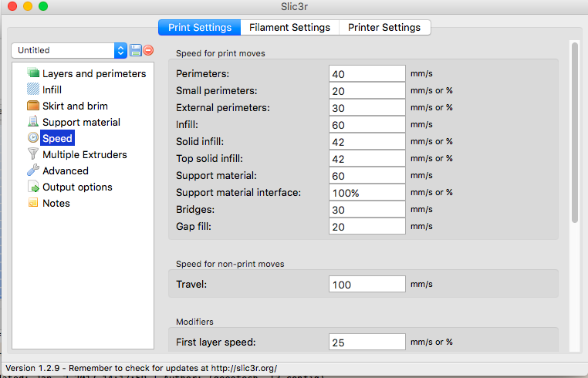Screen dimensions: 588x378
Task: Click the 'Speed for print moves' heading
Action: 221,53
